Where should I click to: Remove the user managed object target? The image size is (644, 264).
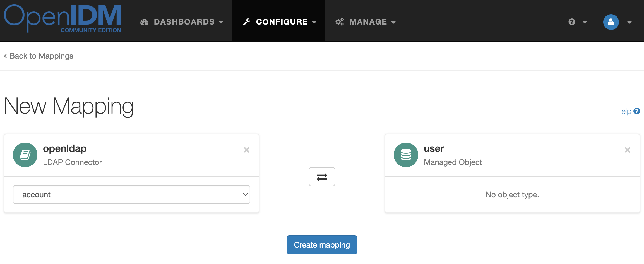point(628,150)
